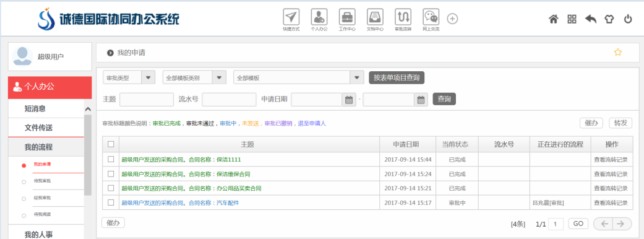Click the 转发 button
The width and height of the screenshot is (644, 239).
(x=620, y=123)
